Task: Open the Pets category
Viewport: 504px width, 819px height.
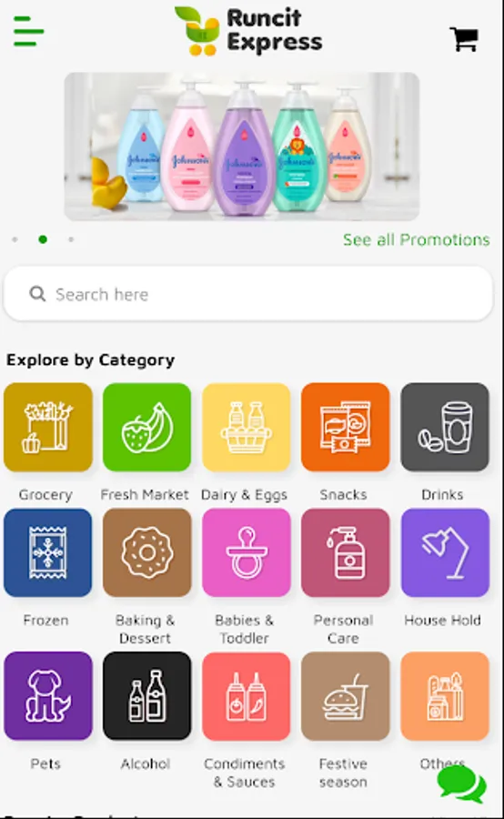Action: [48, 696]
